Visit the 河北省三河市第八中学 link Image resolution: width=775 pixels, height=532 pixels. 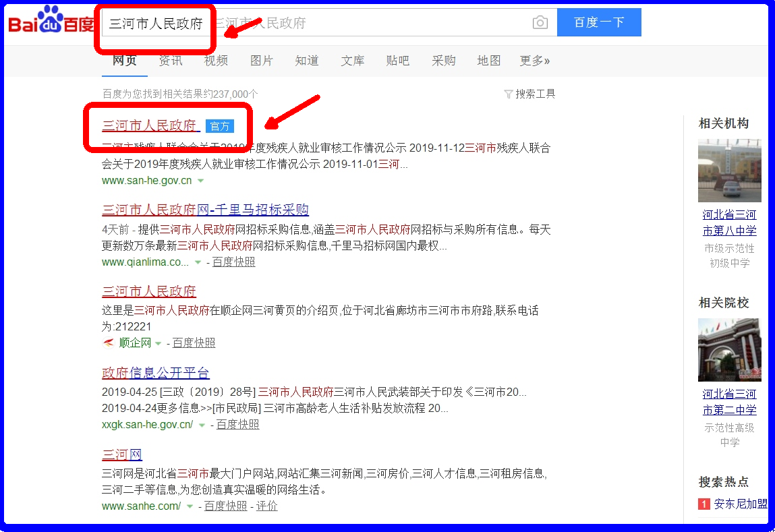coord(729,221)
